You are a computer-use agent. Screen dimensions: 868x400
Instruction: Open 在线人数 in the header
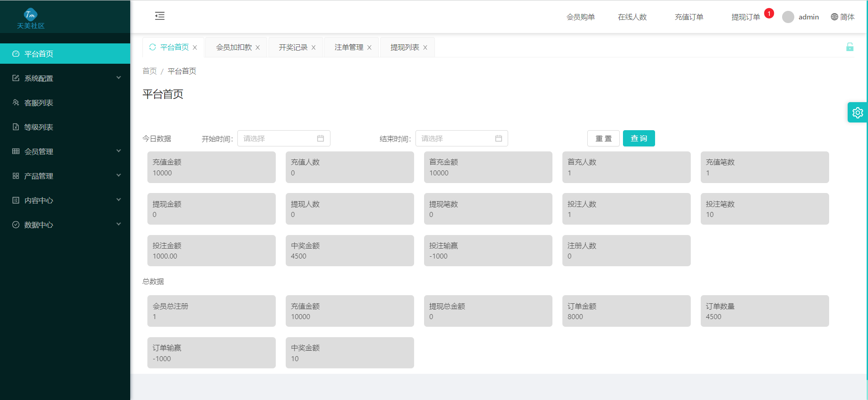coord(632,17)
